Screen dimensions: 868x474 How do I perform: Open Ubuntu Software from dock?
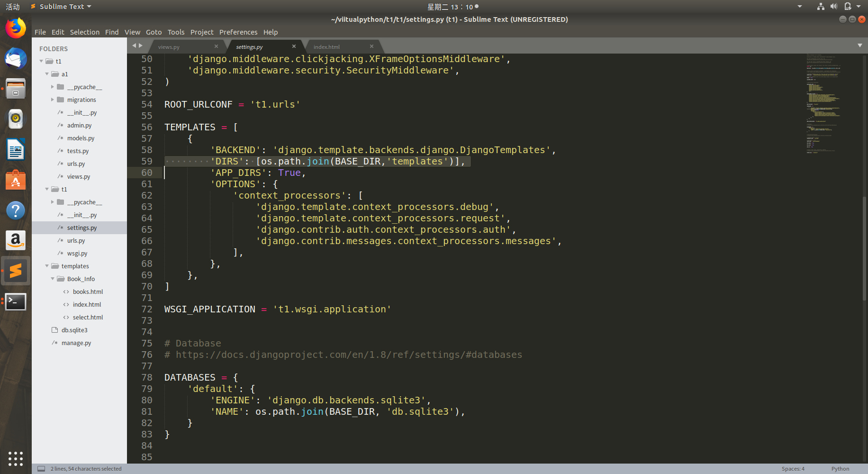coord(16,180)
